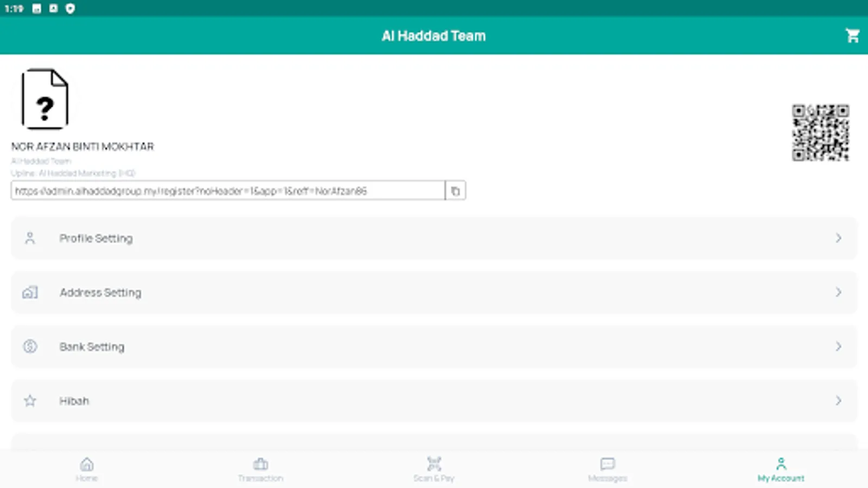Click the Bank Setting dollar icon
This screenshot has width=868, height=488.
(x=30, y=346)
